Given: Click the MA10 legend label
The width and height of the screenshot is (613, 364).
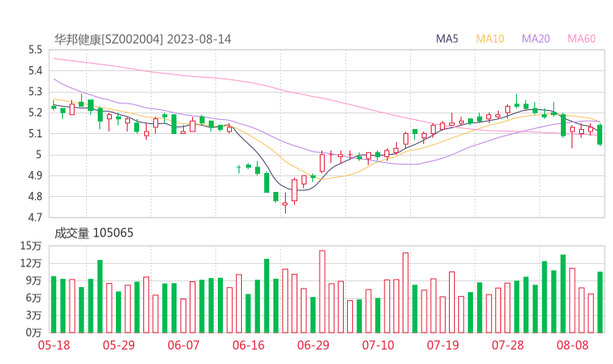Looking at the screenshot, I should pos(490,39).
